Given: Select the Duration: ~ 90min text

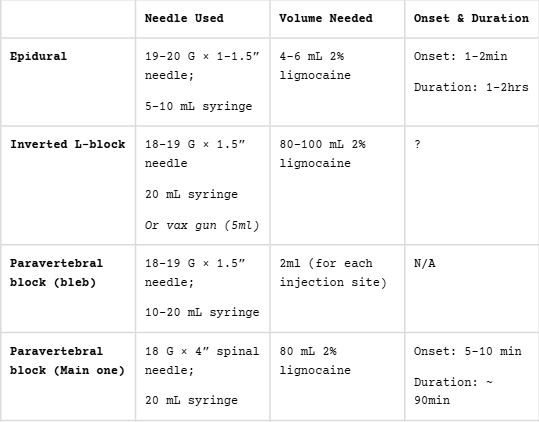Looking at the screenshot, I should (453, 391).
